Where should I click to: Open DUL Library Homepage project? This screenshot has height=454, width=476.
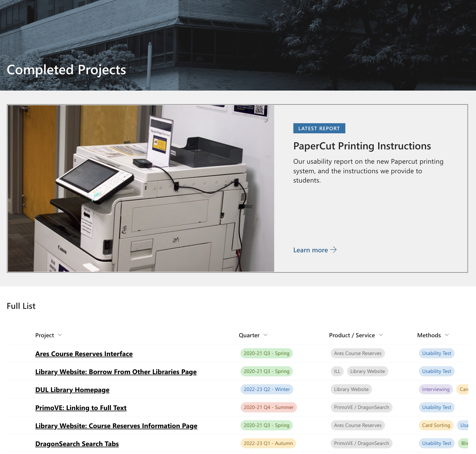click(x=72, y=390)
